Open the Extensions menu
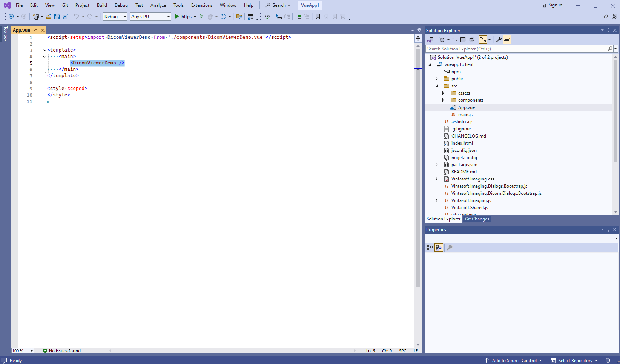 point(201,5)
